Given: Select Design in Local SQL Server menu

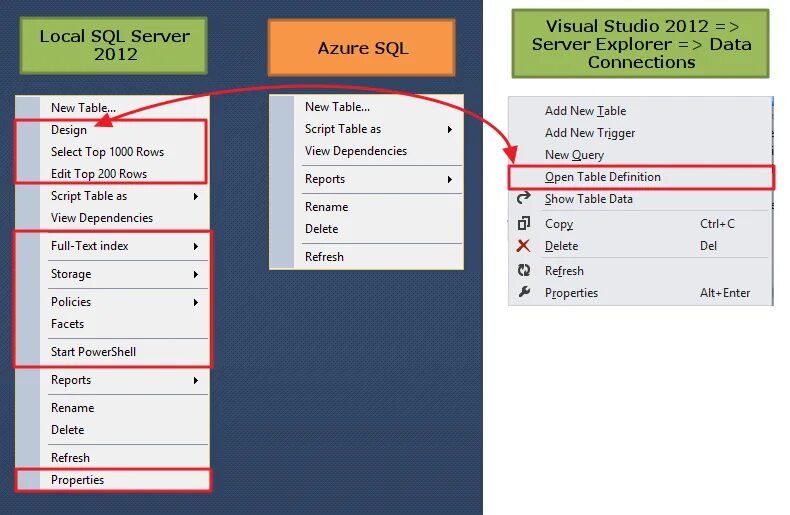Looking at the screenshot, I should point(69,130).
